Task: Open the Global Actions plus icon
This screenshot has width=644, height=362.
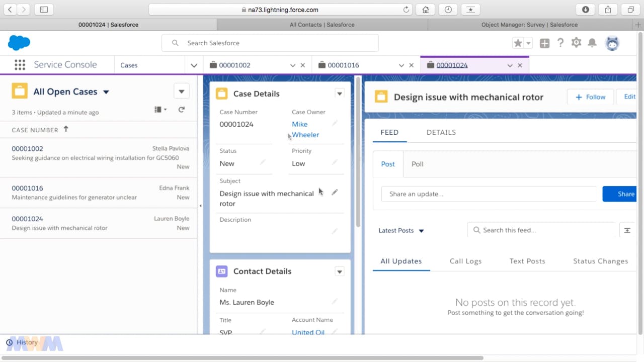Action: click(544, 43)
